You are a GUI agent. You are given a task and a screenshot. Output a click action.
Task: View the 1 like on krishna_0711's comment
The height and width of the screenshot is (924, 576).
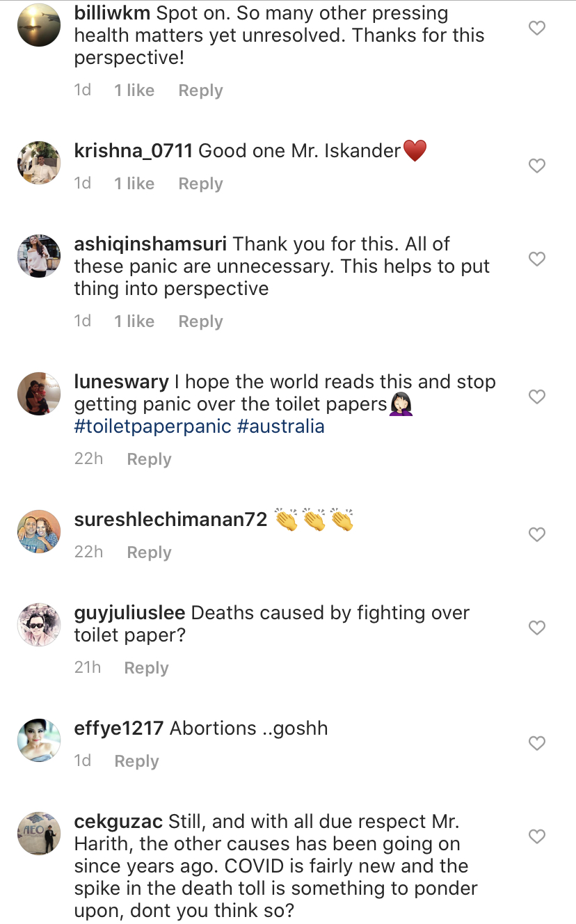click(134, 184)
